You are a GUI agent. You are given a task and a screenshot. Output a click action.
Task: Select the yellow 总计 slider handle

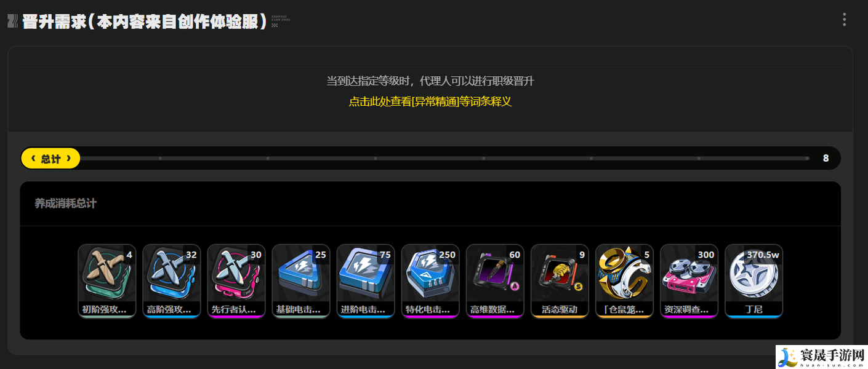(50, 158)
